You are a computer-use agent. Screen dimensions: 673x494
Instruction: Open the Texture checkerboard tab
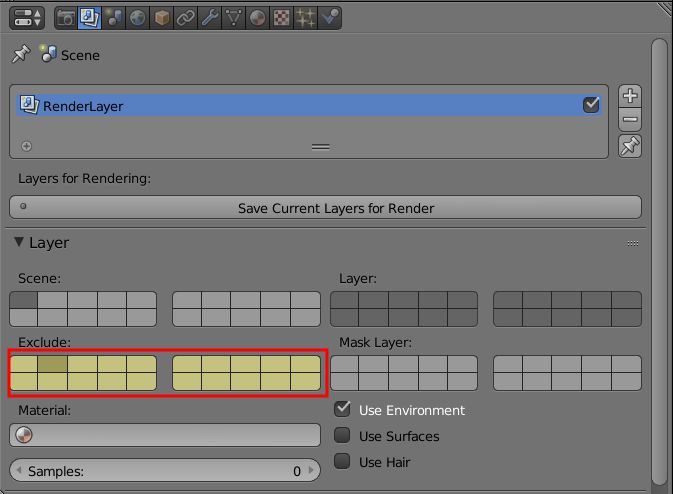pos(282,18)
